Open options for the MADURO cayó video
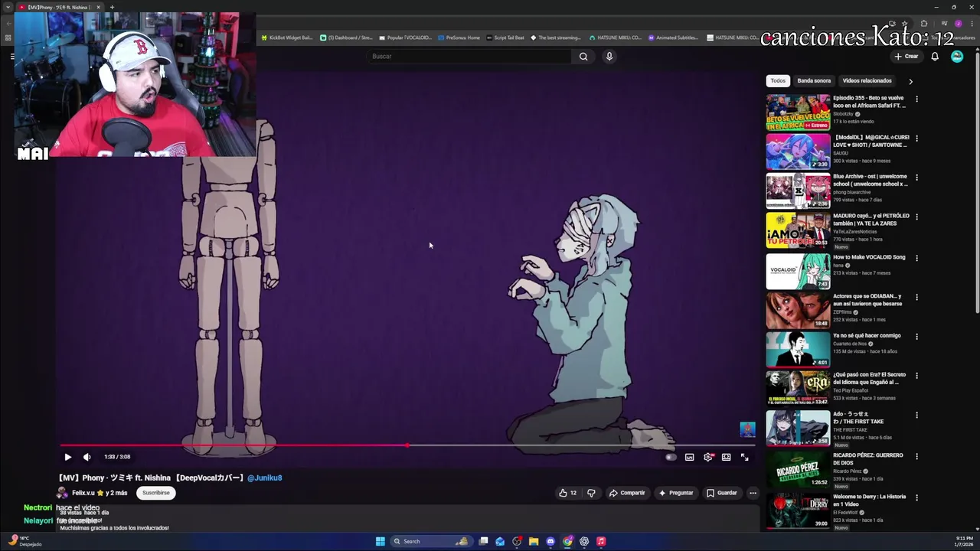Screen dimensions: 980x551 point(916,217)
